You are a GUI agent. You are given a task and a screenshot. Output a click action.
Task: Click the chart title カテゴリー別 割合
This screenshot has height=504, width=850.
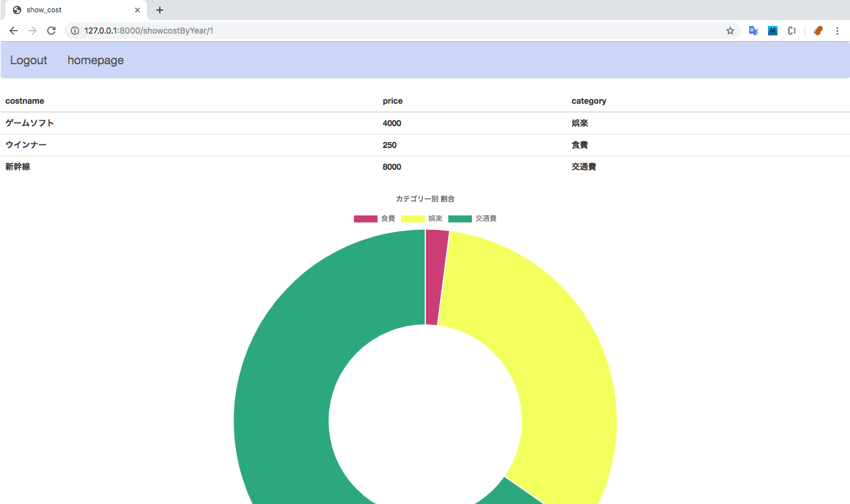coord(425,199)
